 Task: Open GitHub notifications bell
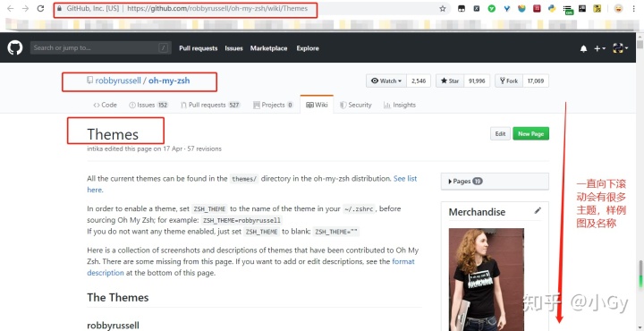(583, 48)
